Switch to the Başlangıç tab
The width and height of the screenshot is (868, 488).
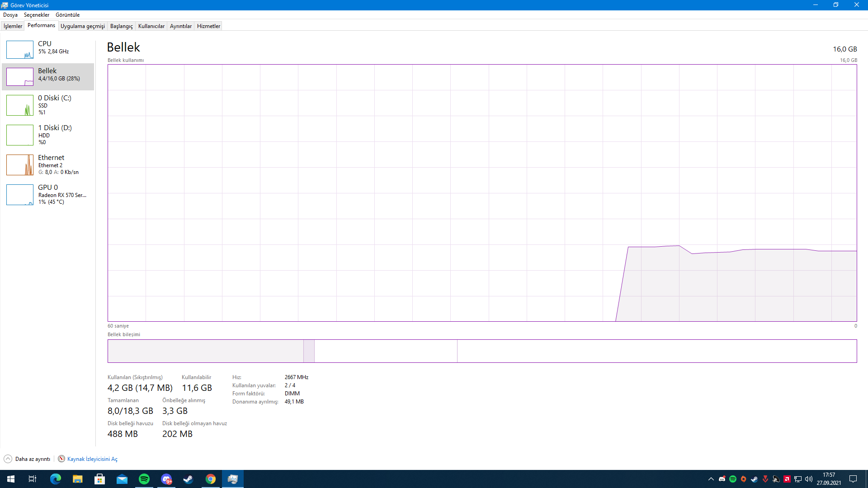(121, 26)
